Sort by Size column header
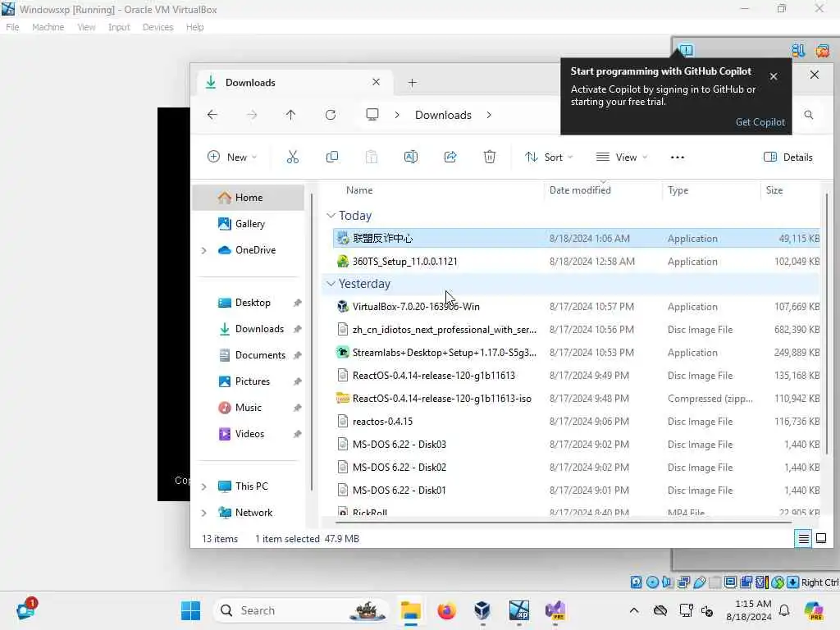This screenshot has width=840, height=630. [774, 190]
